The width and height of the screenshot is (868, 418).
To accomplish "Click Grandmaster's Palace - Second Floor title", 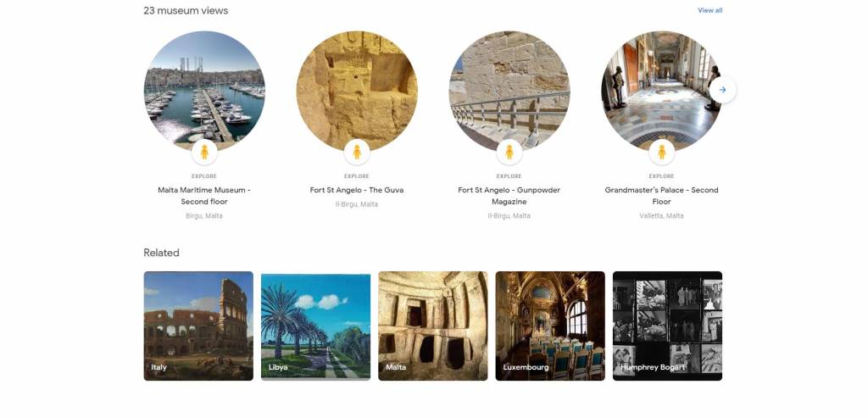I will (x=661, y=196).
